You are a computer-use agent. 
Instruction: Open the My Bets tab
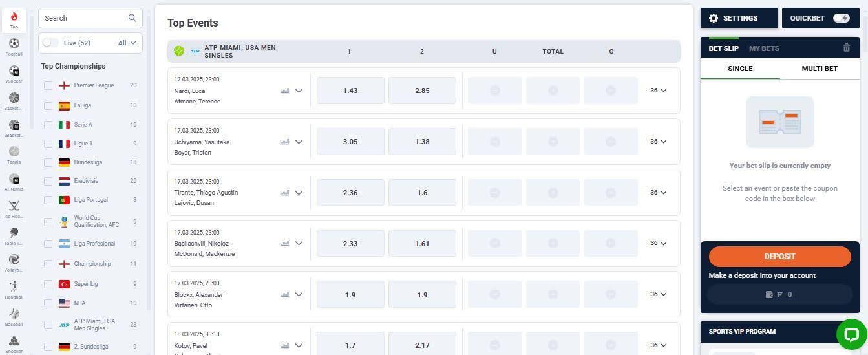coord(764,48)
